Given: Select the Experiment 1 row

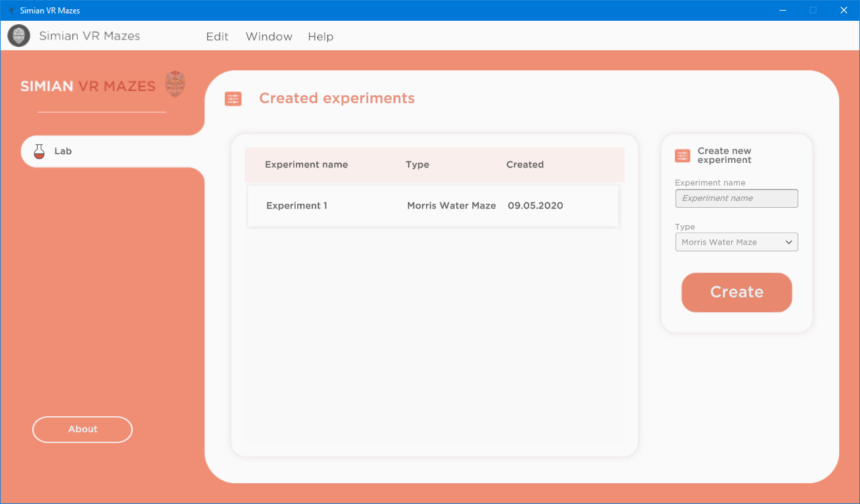Looking at the screenshot, I should pyautogui.click(x=433, y=206).
